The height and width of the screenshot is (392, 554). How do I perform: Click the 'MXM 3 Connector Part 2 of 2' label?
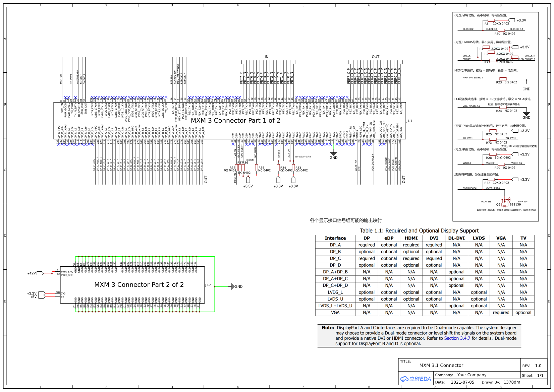(x=139, y=285)
